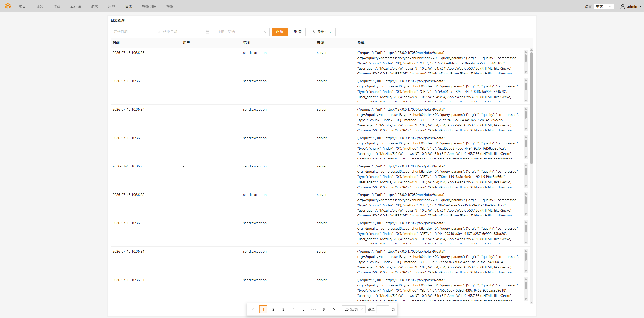Viewport: 644px width, 318px height.
Task: Click the main table vertical scrollbar thumb
Action: 531,108
